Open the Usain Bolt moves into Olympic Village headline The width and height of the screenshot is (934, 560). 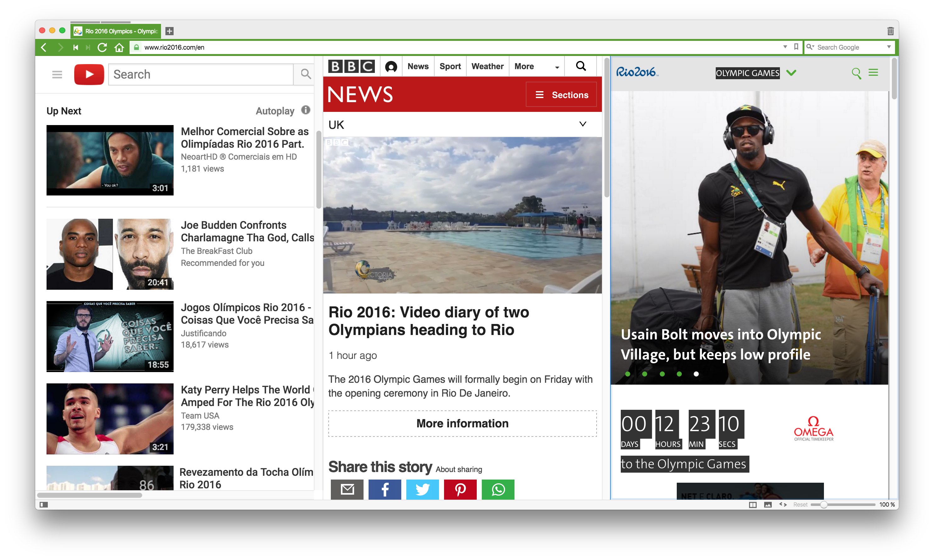720,344
